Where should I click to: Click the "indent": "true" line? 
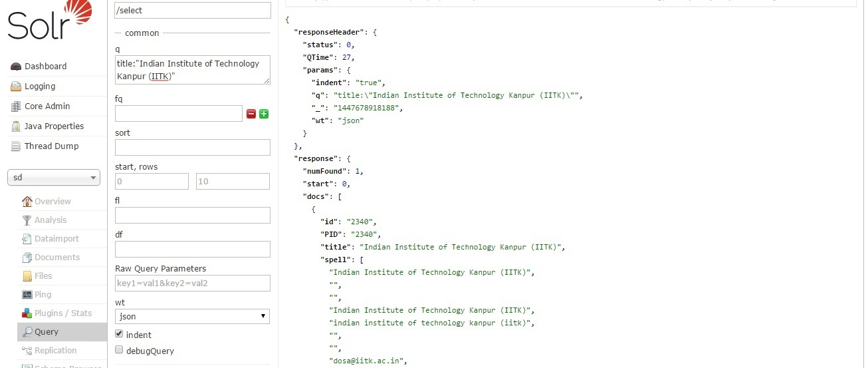[x=349, y=83]
